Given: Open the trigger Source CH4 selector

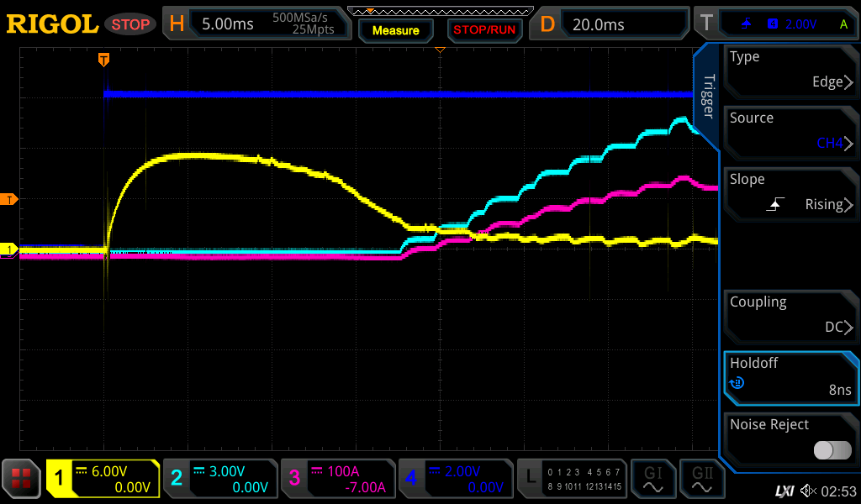Looking at the screenshot, I should [790, 132].
